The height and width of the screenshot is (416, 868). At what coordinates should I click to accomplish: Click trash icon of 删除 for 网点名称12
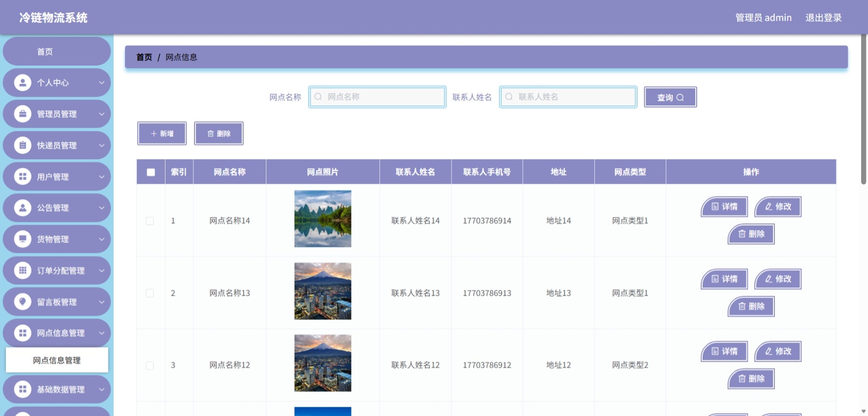tap(742, 378)
